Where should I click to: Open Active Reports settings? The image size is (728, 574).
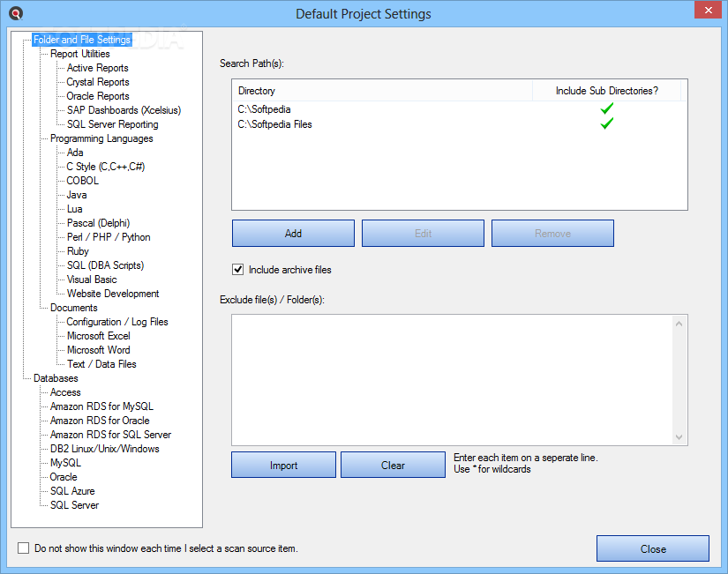97,68
